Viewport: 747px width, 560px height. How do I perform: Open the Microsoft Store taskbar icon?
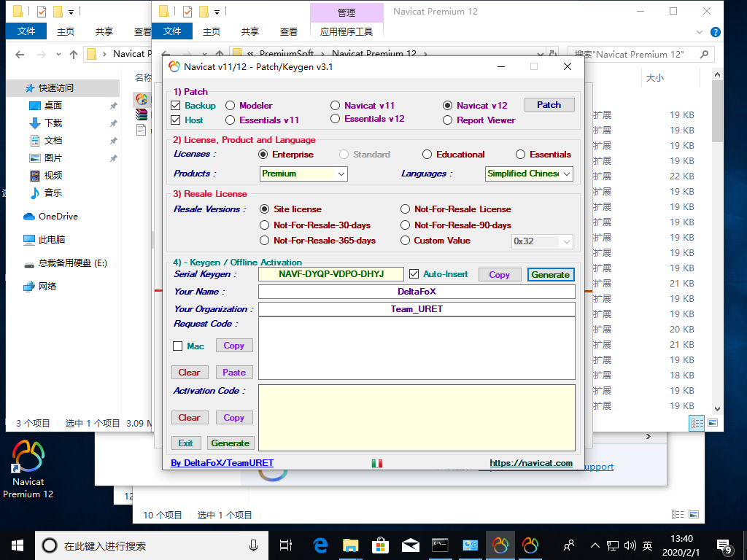(381, 545)
